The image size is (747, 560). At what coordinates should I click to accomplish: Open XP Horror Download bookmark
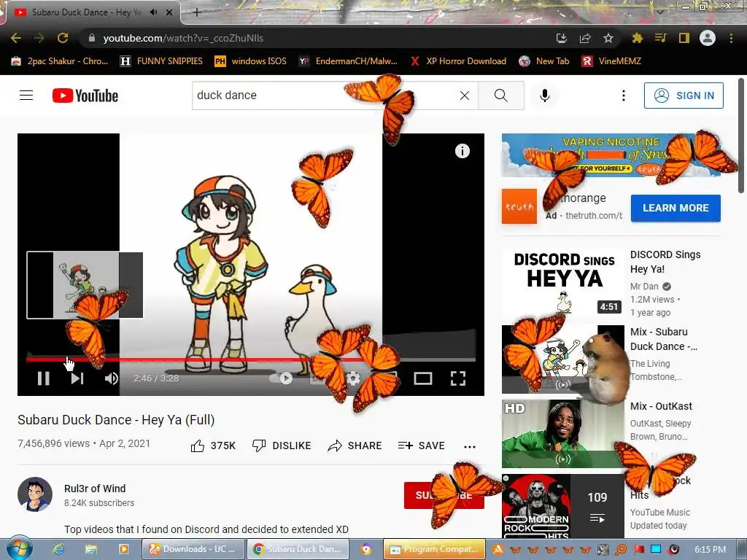tap(459, 61)
